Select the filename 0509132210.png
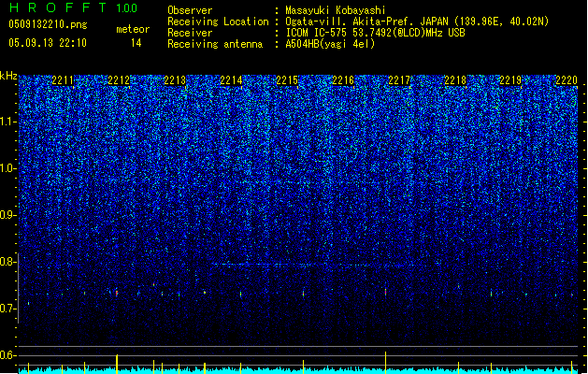588x374 pixels. tap(48, 24)
